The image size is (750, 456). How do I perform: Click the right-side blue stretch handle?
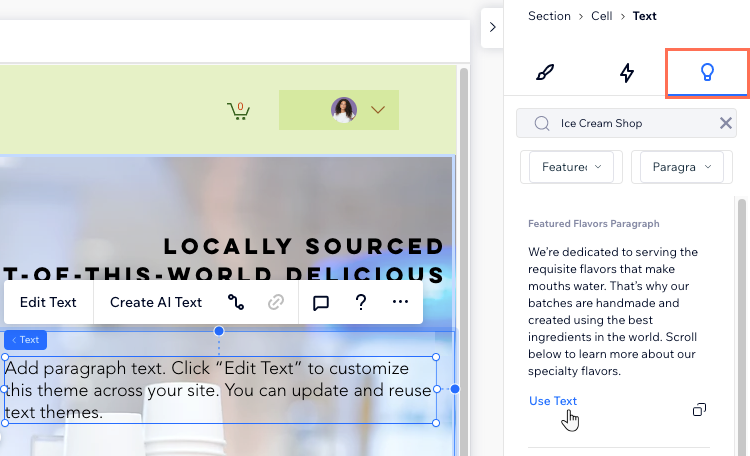455,389
